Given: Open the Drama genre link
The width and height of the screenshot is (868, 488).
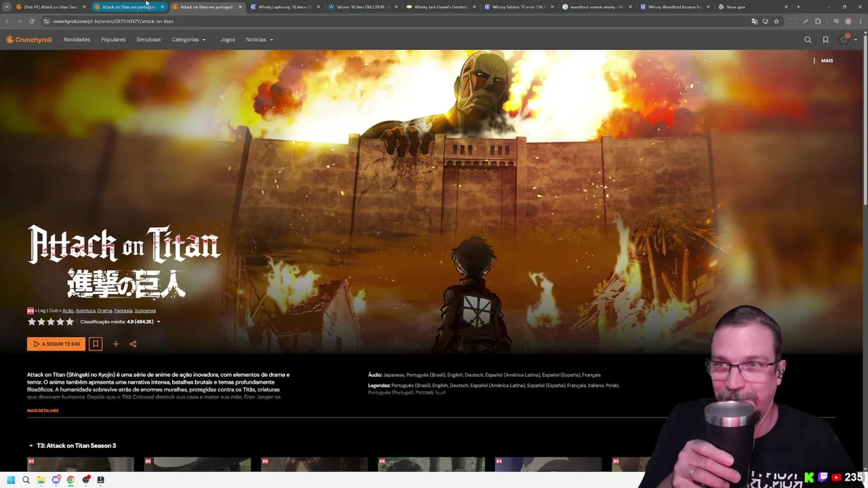Looking at the screenshot, I should pos(104,311).
